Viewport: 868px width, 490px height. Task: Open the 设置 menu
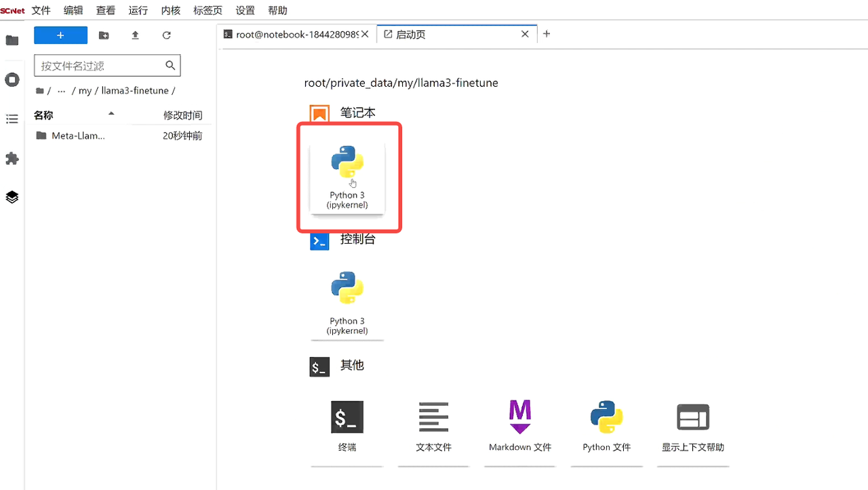[x=245, y=10]
